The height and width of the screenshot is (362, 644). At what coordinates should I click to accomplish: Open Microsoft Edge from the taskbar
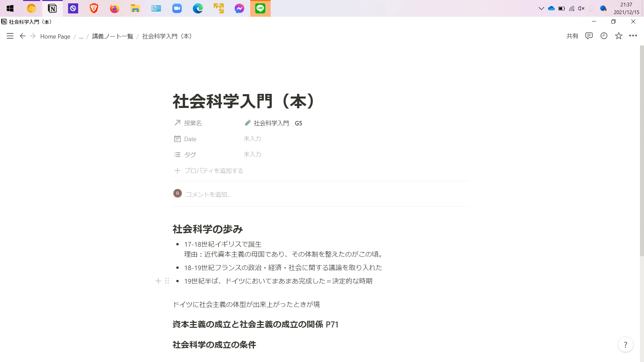(198, 8)
